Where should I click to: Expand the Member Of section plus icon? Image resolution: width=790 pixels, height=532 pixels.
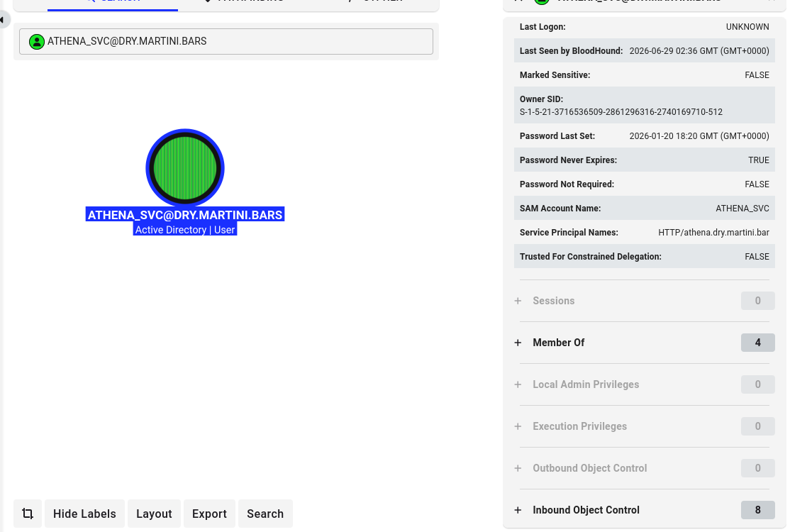(518, 343)
